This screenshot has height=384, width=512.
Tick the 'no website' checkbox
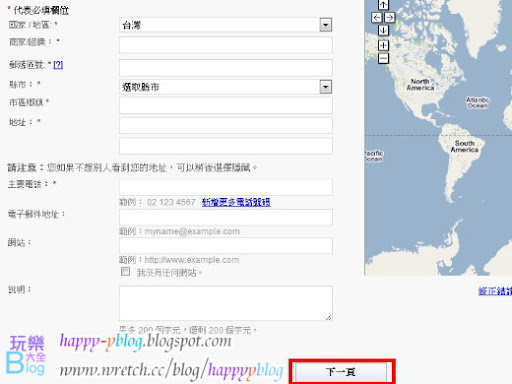(125, 271)
